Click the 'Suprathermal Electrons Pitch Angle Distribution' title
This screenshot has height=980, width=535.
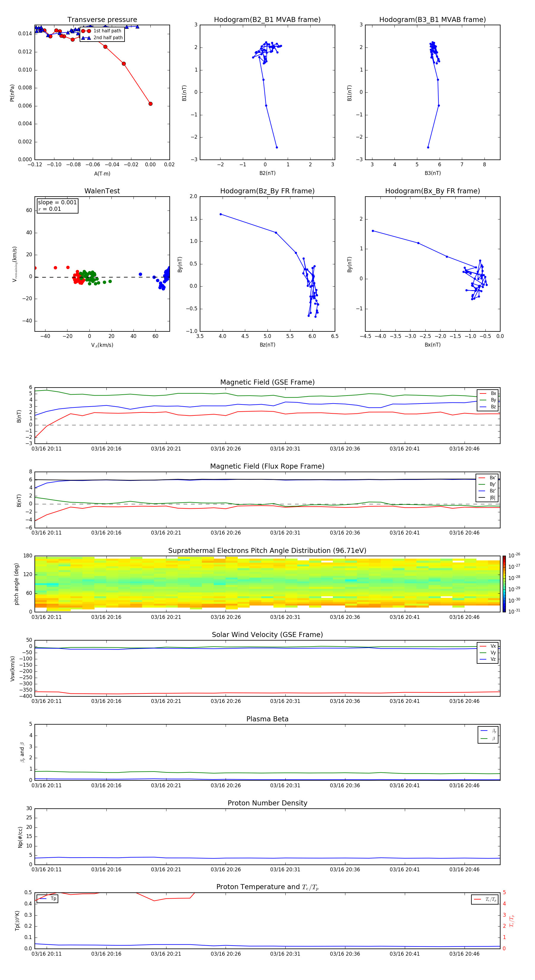[x=267, y=551]
